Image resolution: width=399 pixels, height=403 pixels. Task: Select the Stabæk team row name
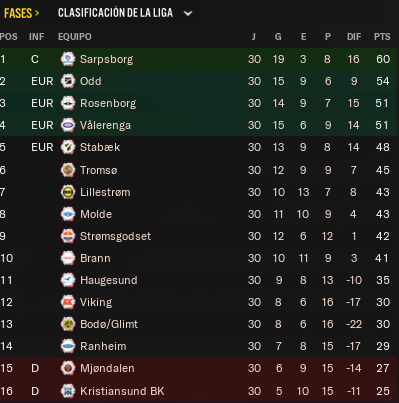(x=100, y=147)
